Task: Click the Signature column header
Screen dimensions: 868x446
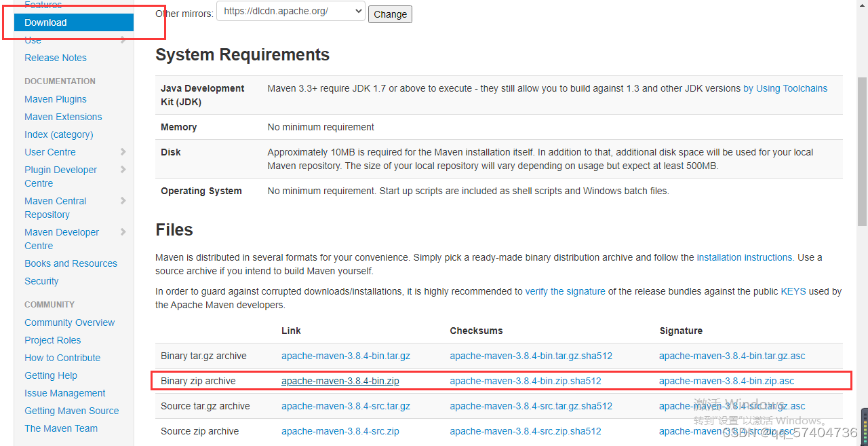Action: (681, 331)
